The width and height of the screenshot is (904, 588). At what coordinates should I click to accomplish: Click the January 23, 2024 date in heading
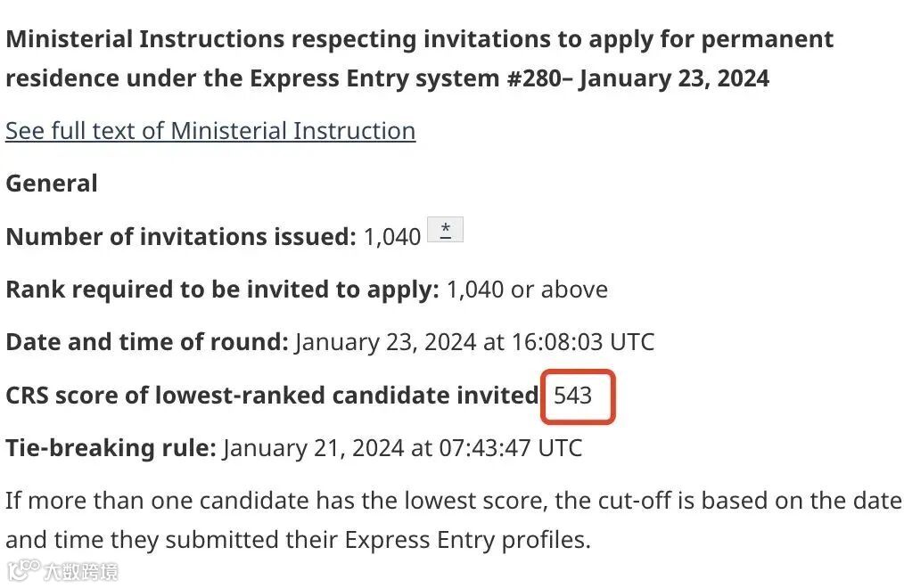674,79
